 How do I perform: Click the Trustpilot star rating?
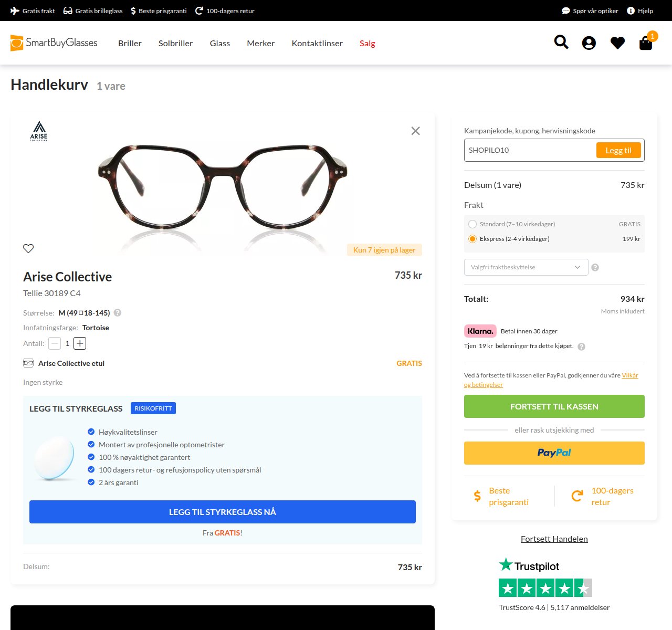545,588
